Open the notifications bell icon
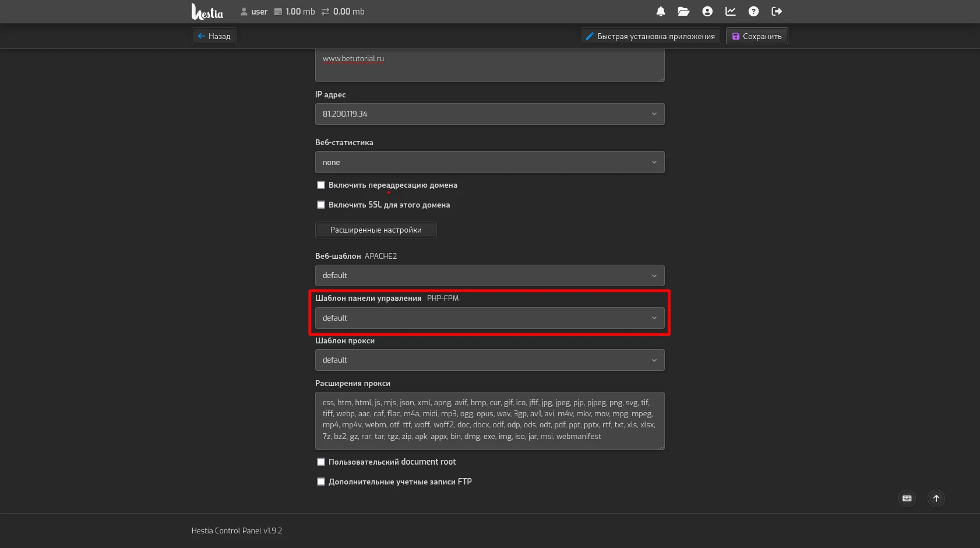 tap(661, 12)
